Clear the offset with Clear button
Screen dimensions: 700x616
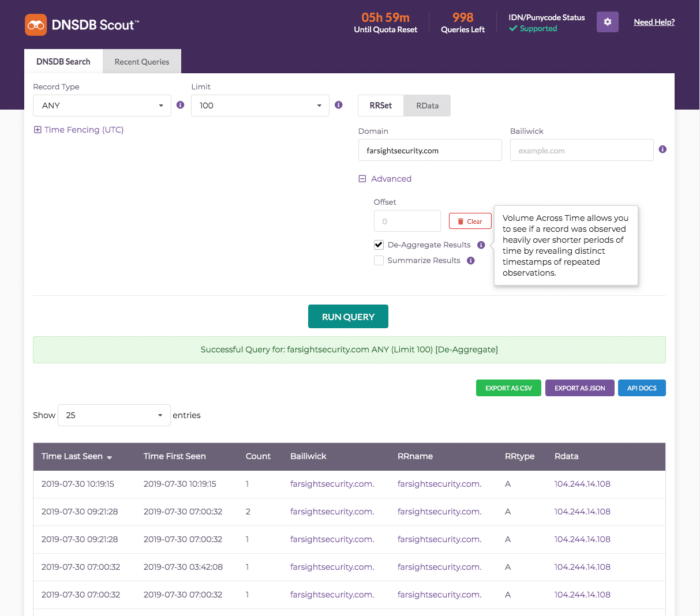[x=470, y=221]
